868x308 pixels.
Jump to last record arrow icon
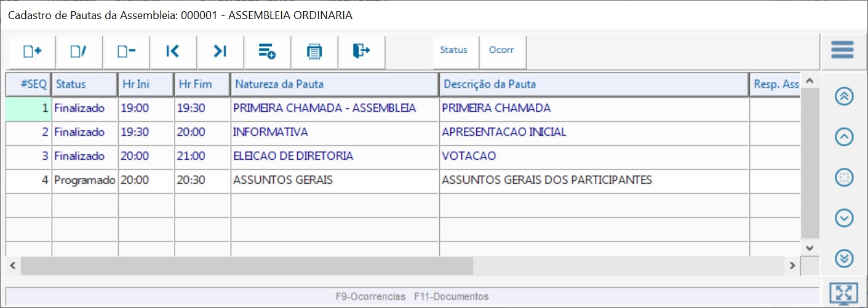click(x=220, y=52)
